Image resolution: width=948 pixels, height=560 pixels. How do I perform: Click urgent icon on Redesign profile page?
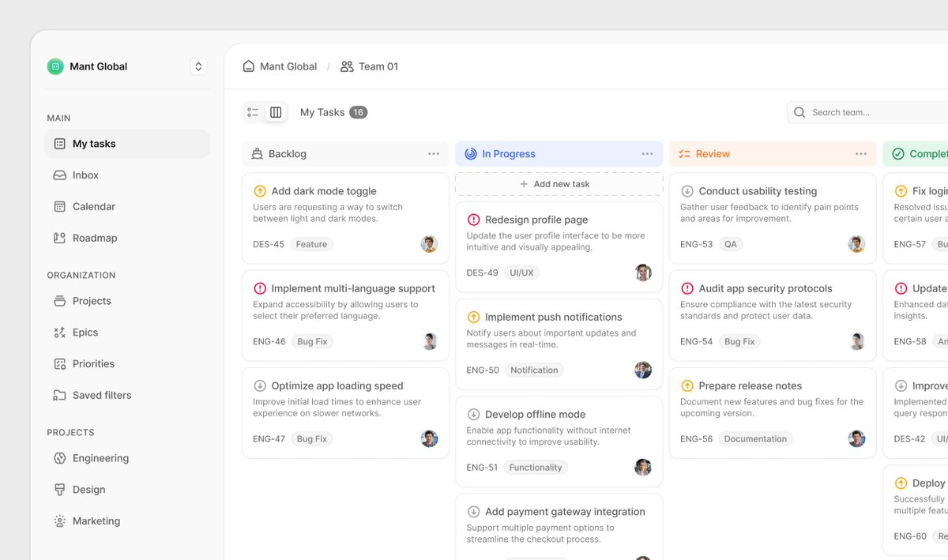pos(473,220)
